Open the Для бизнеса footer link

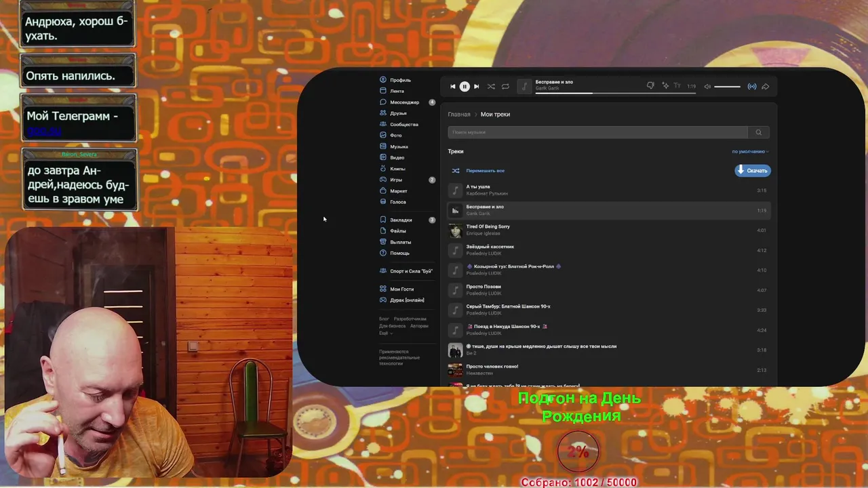392,326
